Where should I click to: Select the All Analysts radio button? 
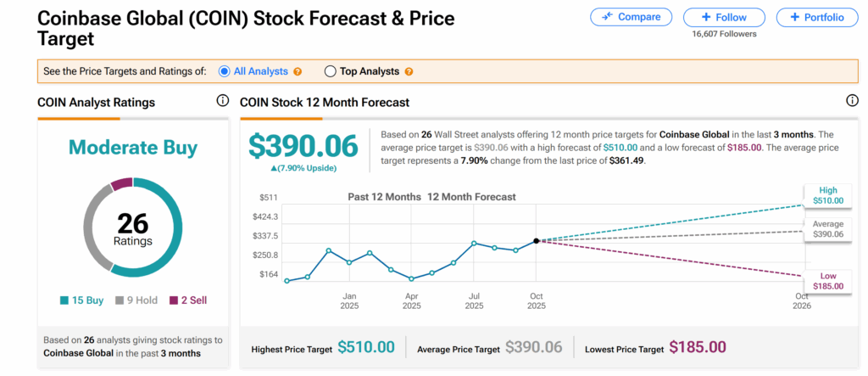(225, 72)
